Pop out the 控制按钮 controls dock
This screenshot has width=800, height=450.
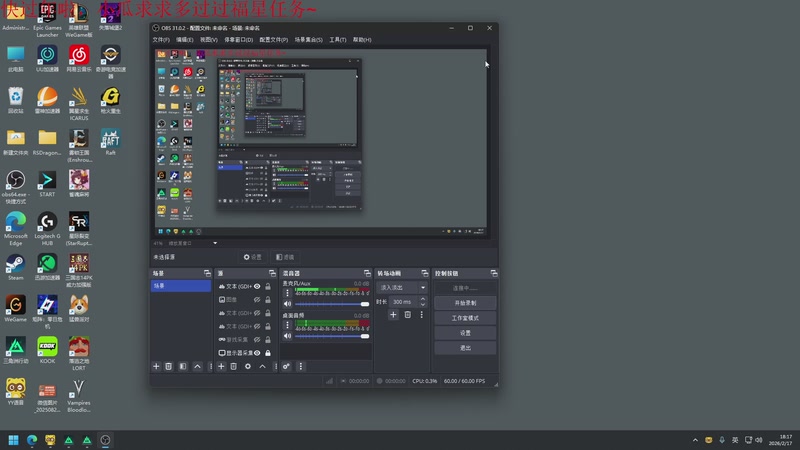(493, 273)
